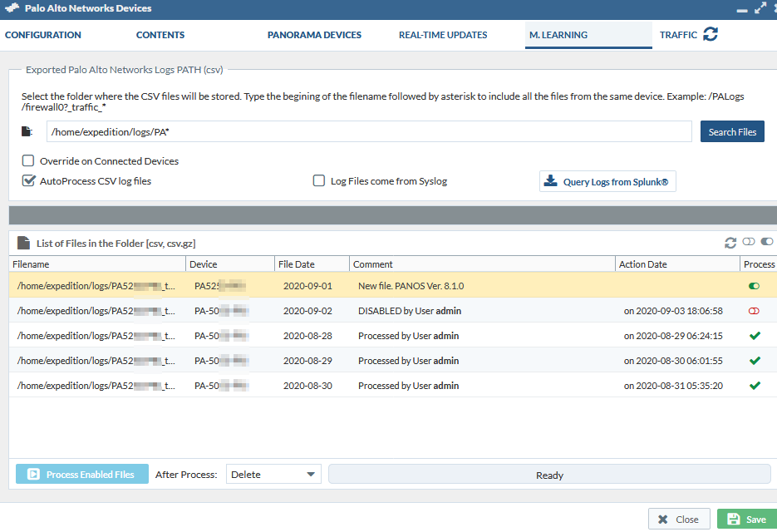
Task: Re-enable the disabled 2020-09-02 log file
Action: coord(755,311)
